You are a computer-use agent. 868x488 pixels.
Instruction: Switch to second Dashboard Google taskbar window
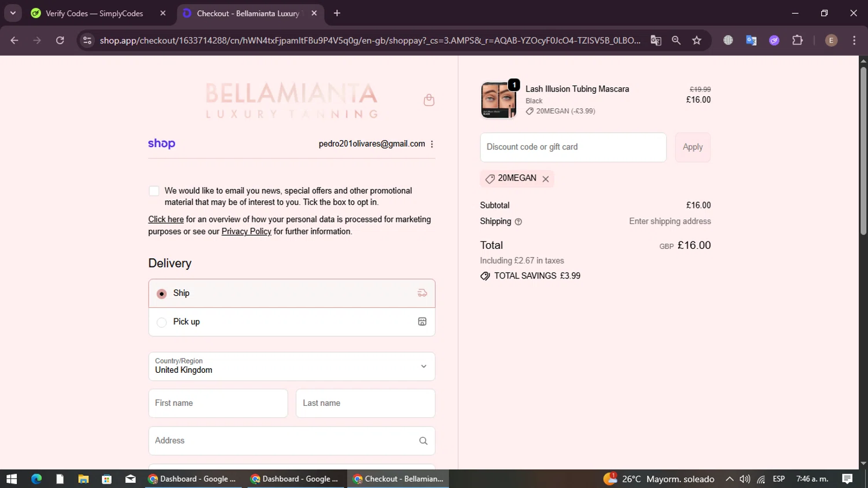coord(296,479)
